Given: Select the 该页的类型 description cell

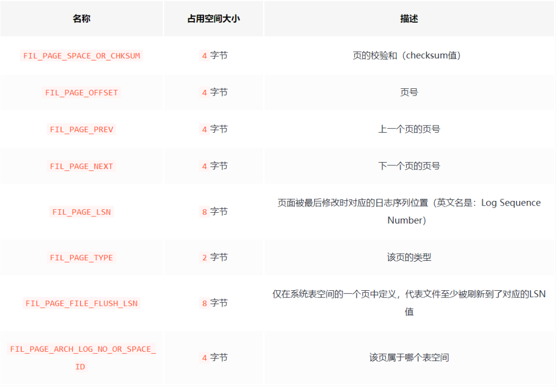Looking at the screenshot, I should point(408,257).
